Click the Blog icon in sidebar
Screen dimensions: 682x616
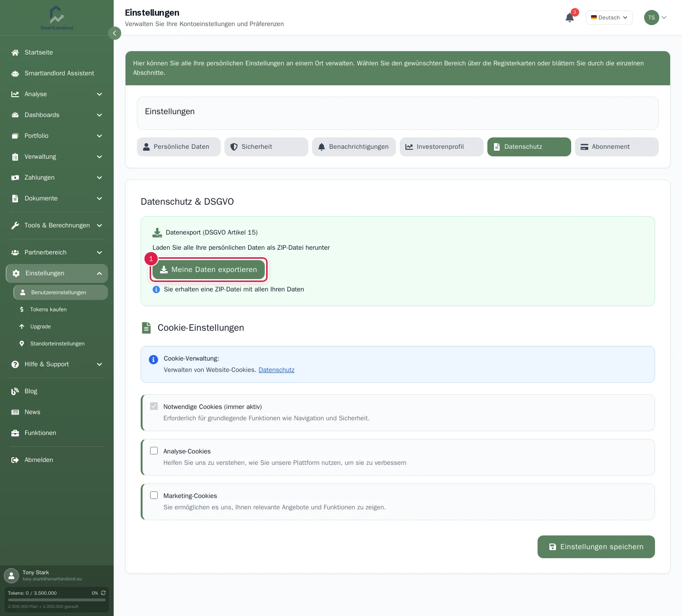click(x=15, y=391)
